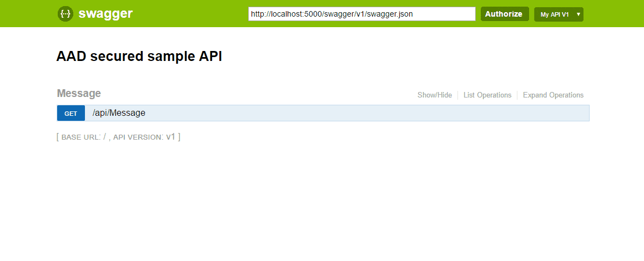This screenshot has height=261, width=644.
Task: Click the API VERSION v1 footer text
Action: tap(145, 137)
